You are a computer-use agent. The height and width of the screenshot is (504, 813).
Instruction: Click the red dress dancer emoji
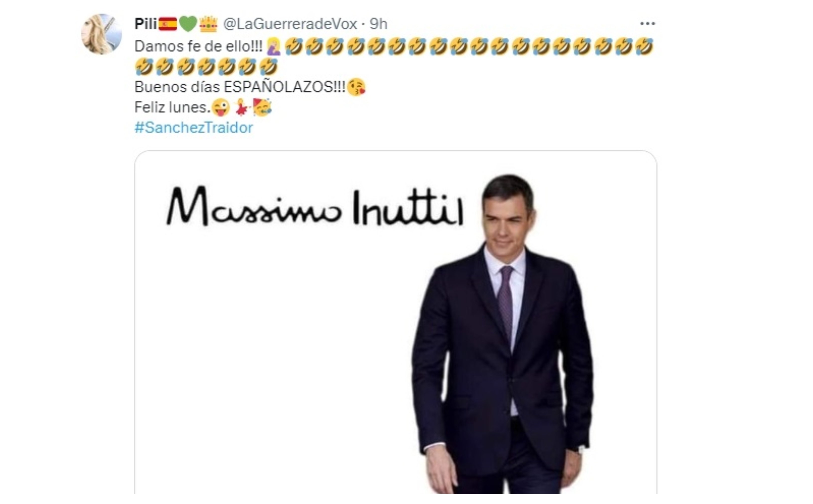click(x=242, y=107)
